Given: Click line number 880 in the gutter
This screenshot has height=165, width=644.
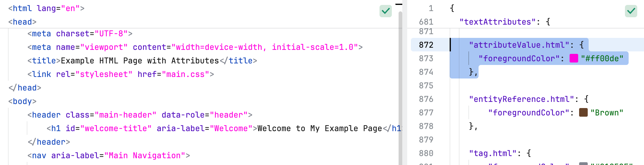Looking at the screenshot, I should tap(426, 153).
